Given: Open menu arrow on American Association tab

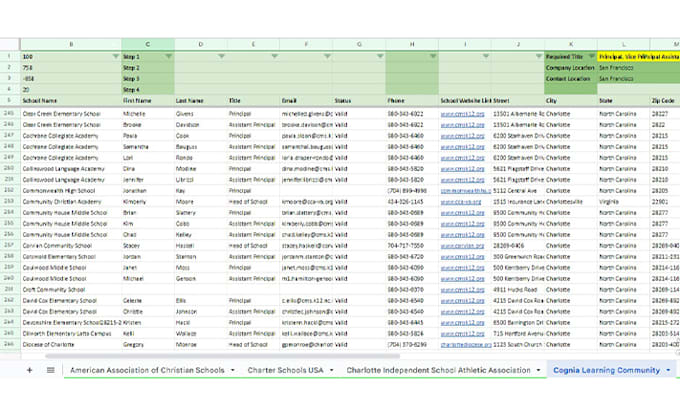Looking at the screenshot, I should click(232, 370).
